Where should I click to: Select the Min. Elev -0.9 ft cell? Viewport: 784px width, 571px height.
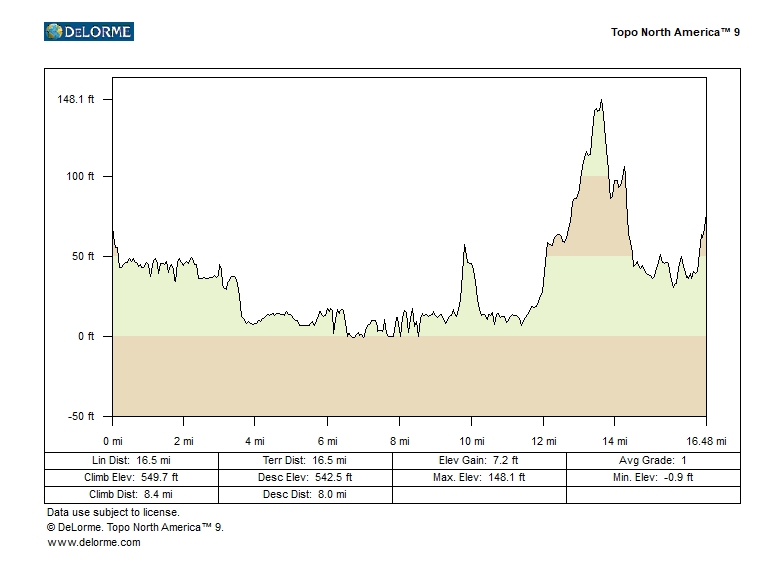(x=653, y=478)
